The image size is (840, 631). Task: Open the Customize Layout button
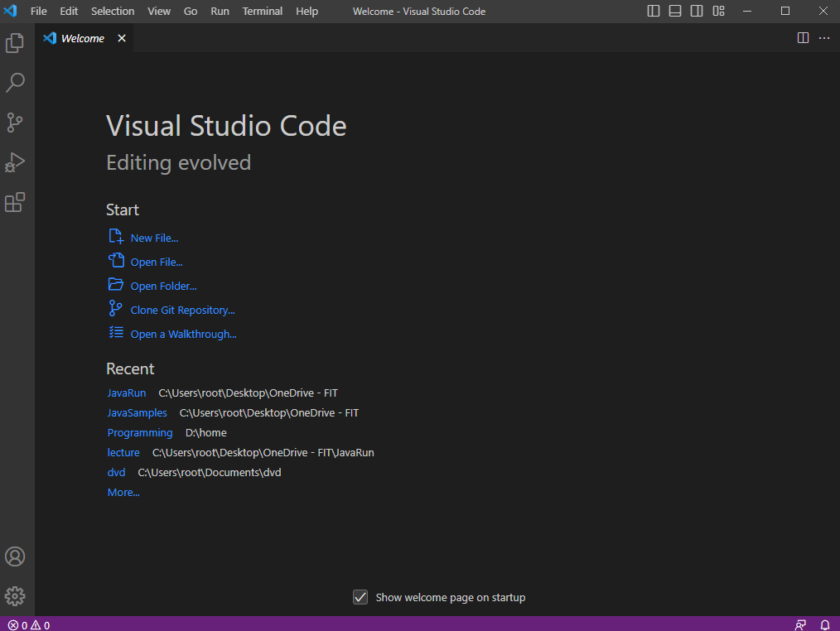[x=718, y=12]
